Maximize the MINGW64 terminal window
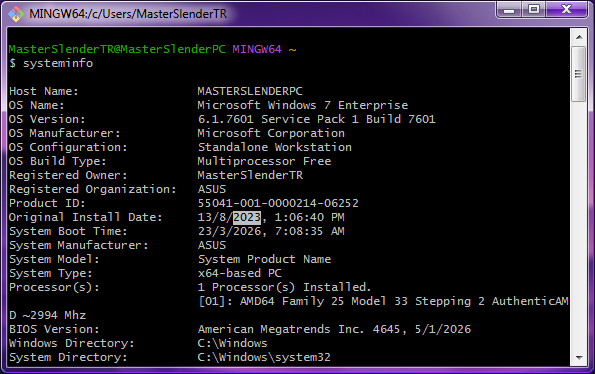Viewport: 595px width, 374px height. click(534, 9)
